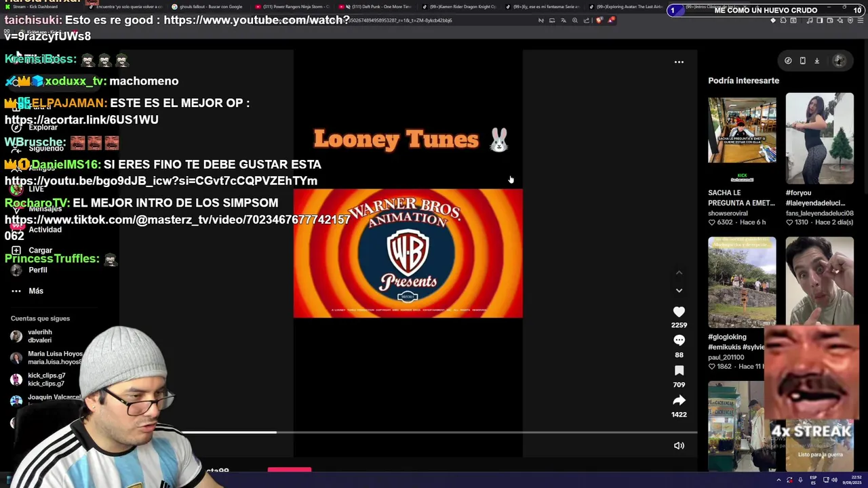
Task: Open Actividad in TikTok sidebar
Action: pos(45,229)
